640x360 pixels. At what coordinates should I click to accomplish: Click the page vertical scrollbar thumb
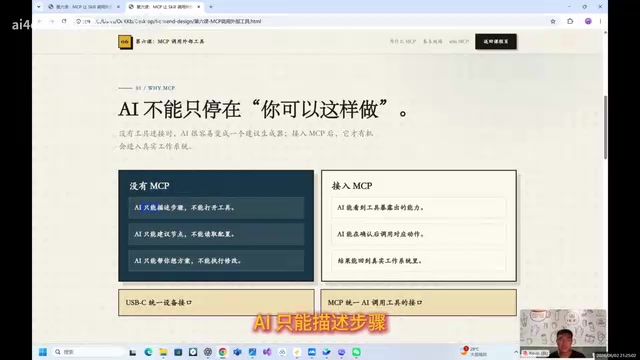[605, 127]
